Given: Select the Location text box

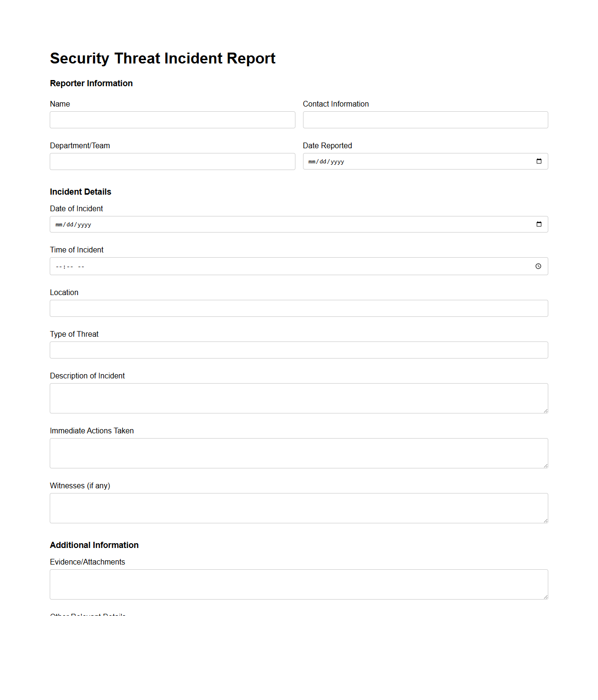Looking at the screenshot, I should 298,308.
